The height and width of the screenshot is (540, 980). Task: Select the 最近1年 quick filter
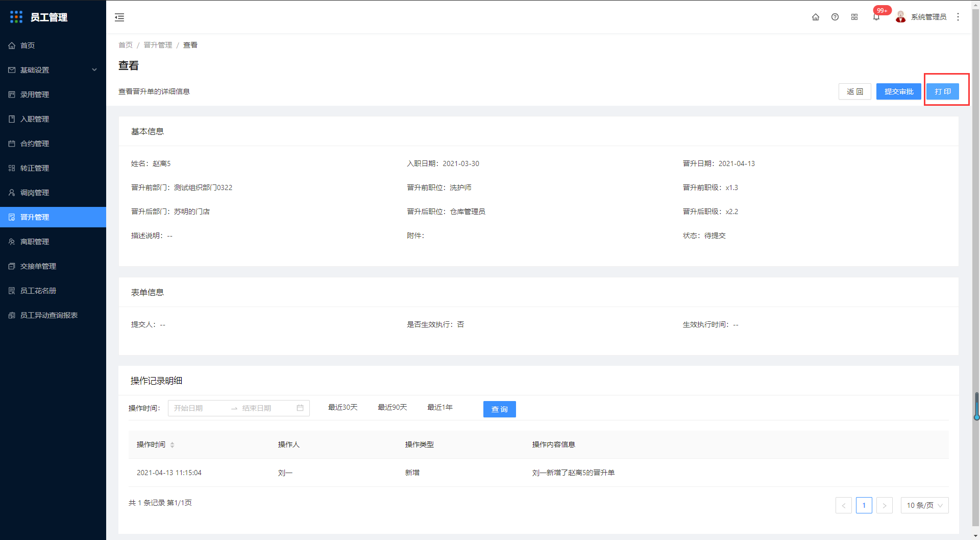click(x=440, y=407)
